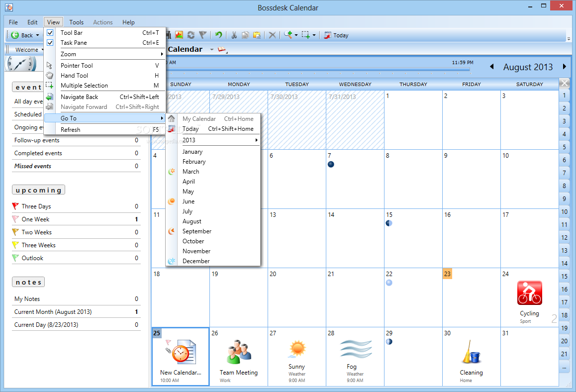The image size is (576, 392).
Task: Open the Edit menu
Action: tap(32, 22)
